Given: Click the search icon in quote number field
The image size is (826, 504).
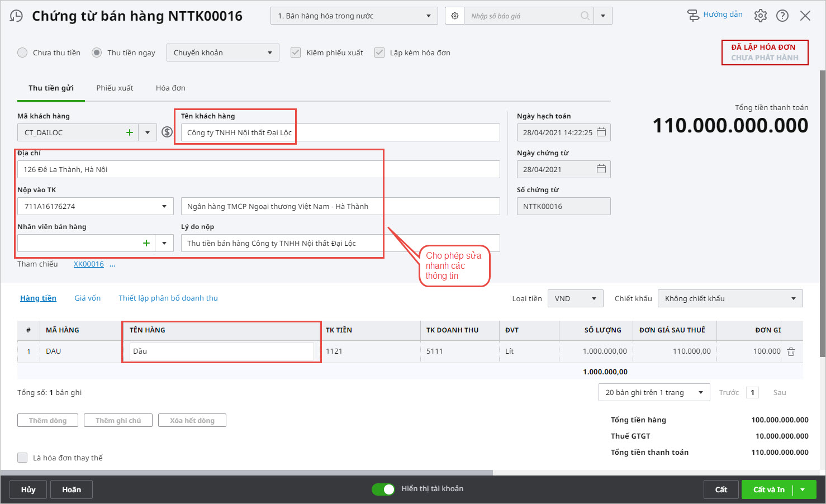Looking at the screenshot, I should (585, 16).
